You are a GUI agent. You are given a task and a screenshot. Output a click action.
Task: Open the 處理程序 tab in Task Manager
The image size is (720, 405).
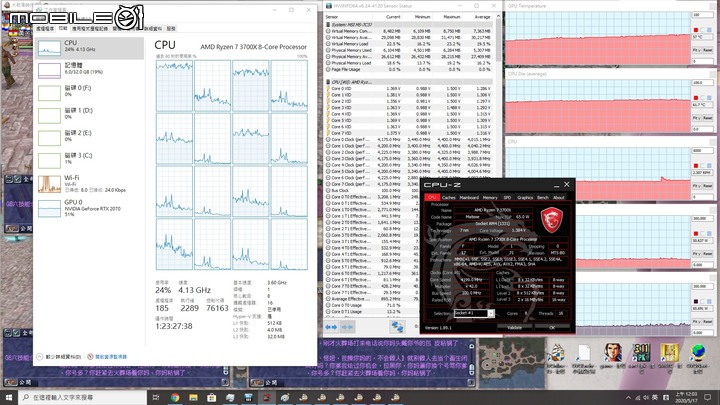45,28
